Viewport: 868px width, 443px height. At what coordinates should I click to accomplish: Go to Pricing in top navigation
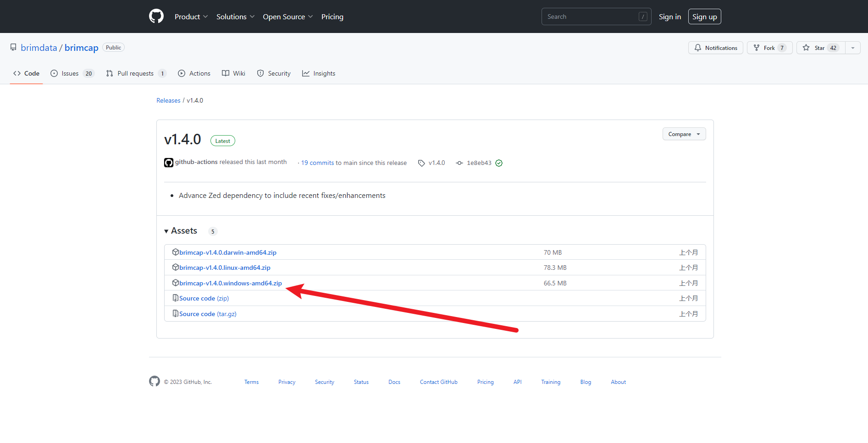[332, 16]
